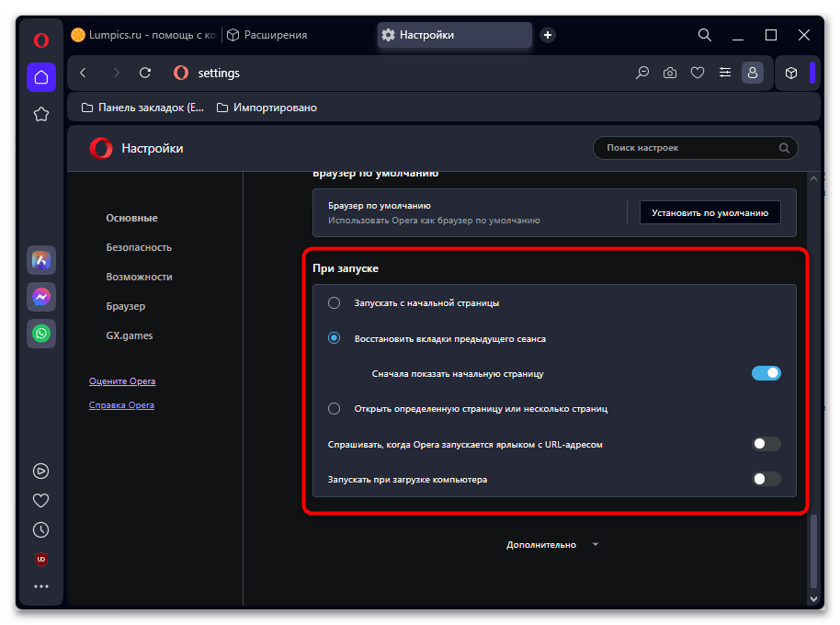Turn off 'Сначала показать начальную страницу' toggle
840x625 pixels.
click(766, 373)
